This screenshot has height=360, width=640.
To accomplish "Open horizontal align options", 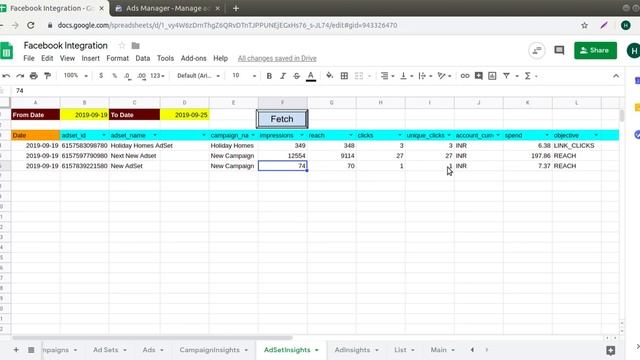I will (x=387, y=76).
